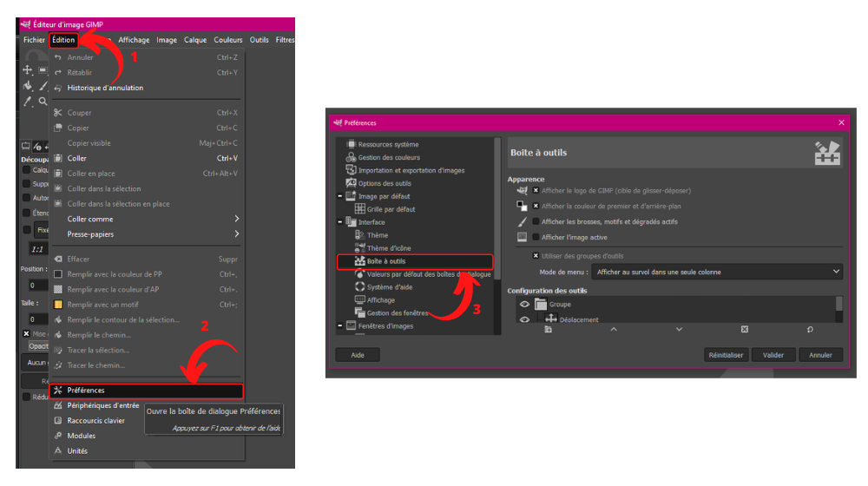Pick the Paintbrush tool in toolbox

coord(43,86)
